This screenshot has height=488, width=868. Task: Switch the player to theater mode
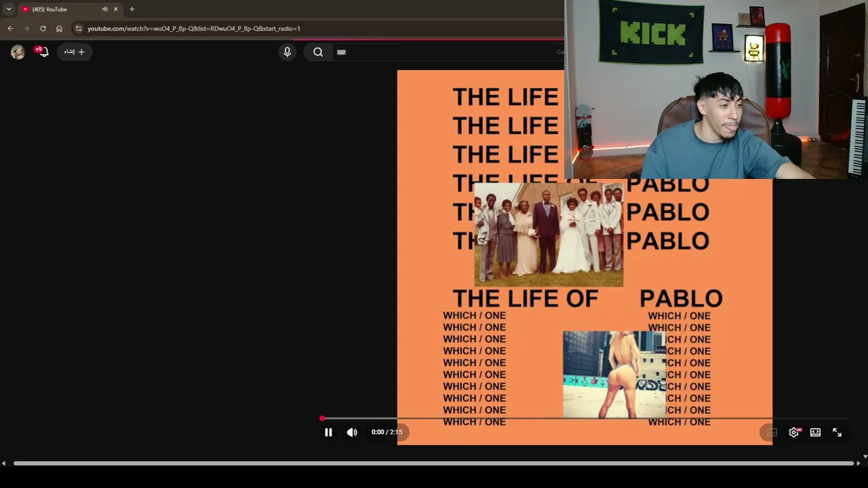tap(815, 432)
